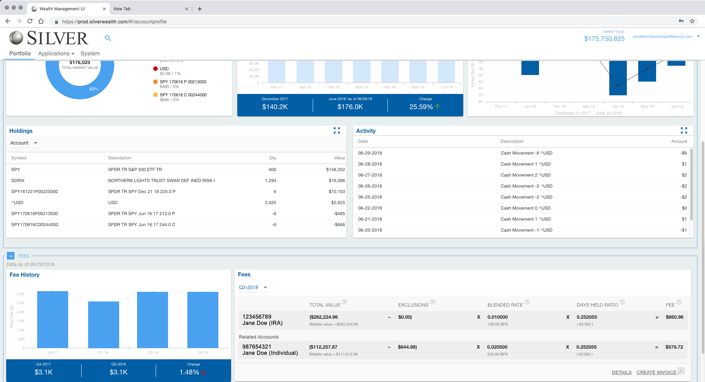Open a new browser tab with plus icon
The image size is (705, 382).
200,9
